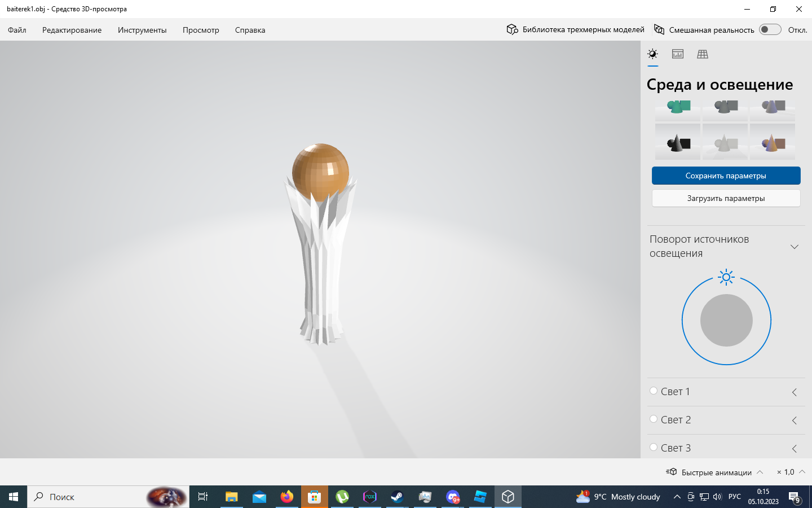Show hidden system tray icons
This screenshot has height=508, width=812.
point(677,497)
